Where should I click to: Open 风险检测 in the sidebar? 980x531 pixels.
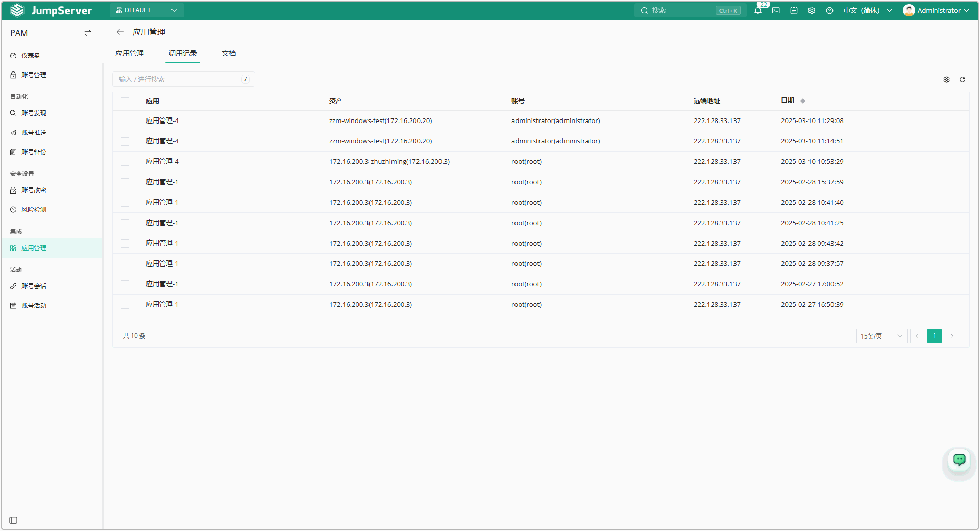(x=34, y=209)
